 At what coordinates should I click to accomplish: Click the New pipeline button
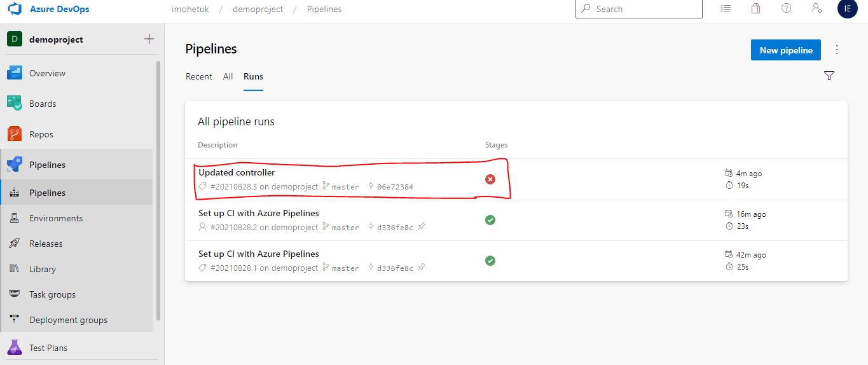786,50
